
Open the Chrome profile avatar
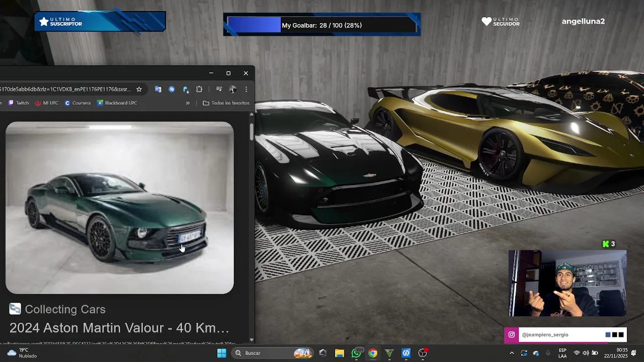(x=232, y=89)
